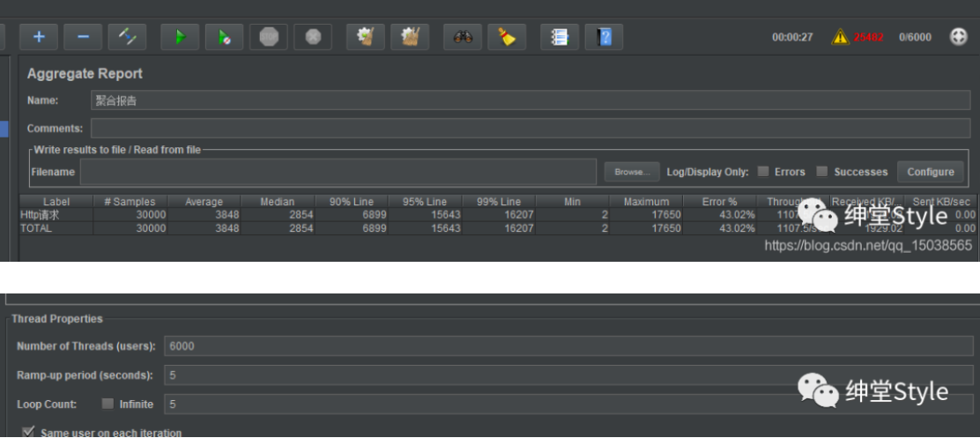Click the Aggregate Report panel title

(85, 74)
